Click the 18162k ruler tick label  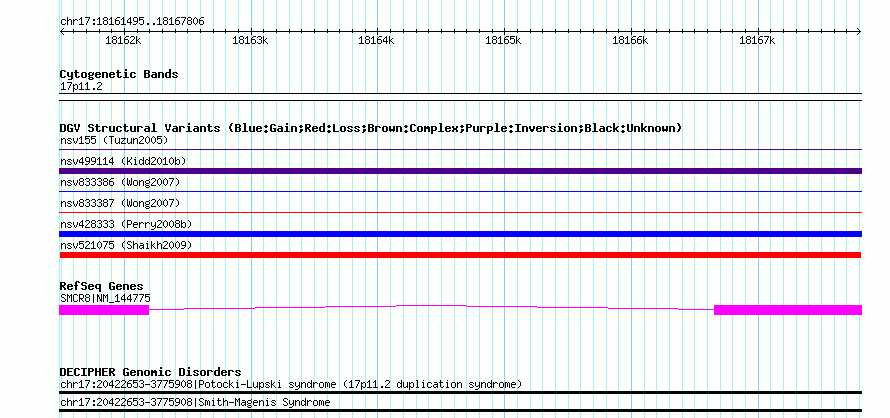click(123, 40)
